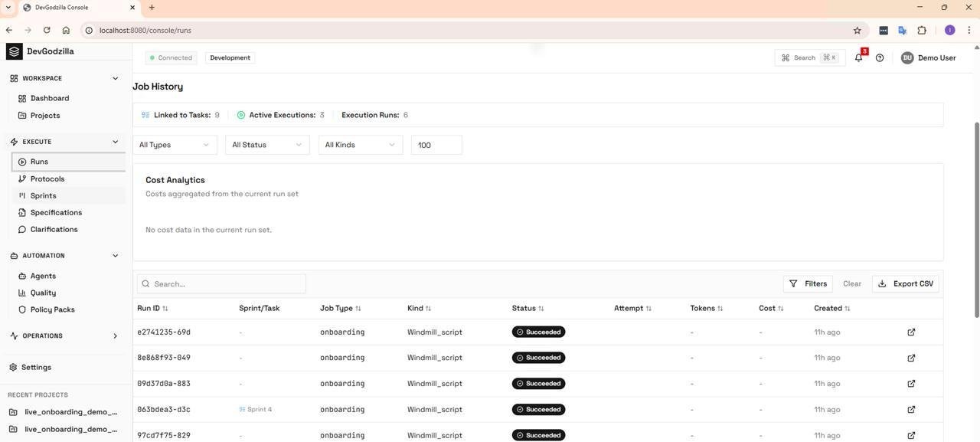Open run 063bdea3-d3c external link icon
The image size is (980, 442).
[x=911, y=410]
